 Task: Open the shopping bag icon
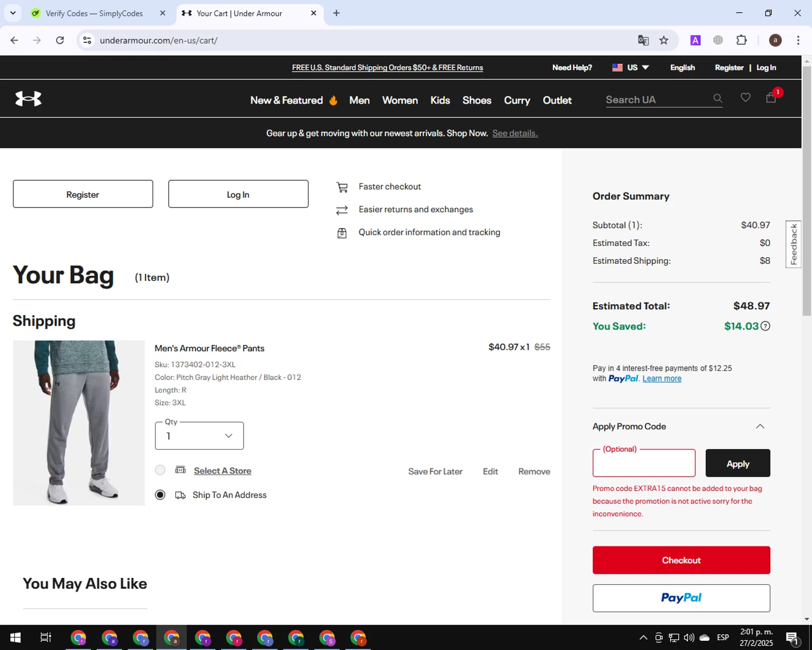point(771,97)
